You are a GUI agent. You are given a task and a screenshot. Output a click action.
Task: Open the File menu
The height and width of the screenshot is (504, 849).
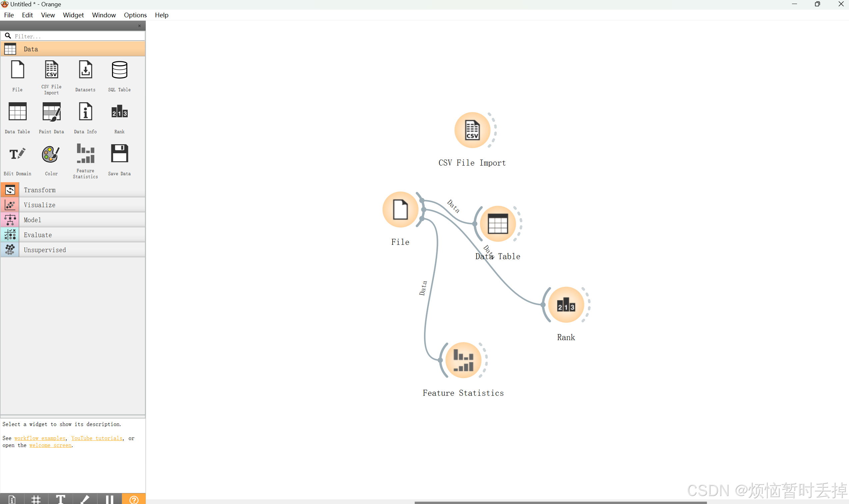(x=8, y=14)
